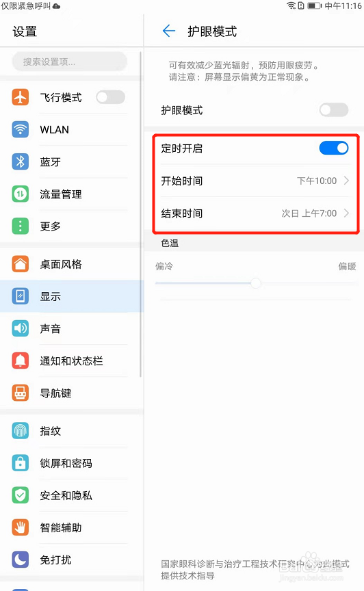
Task: Open the 指纹 fingerprint icon
Action: tap(21, 431)
